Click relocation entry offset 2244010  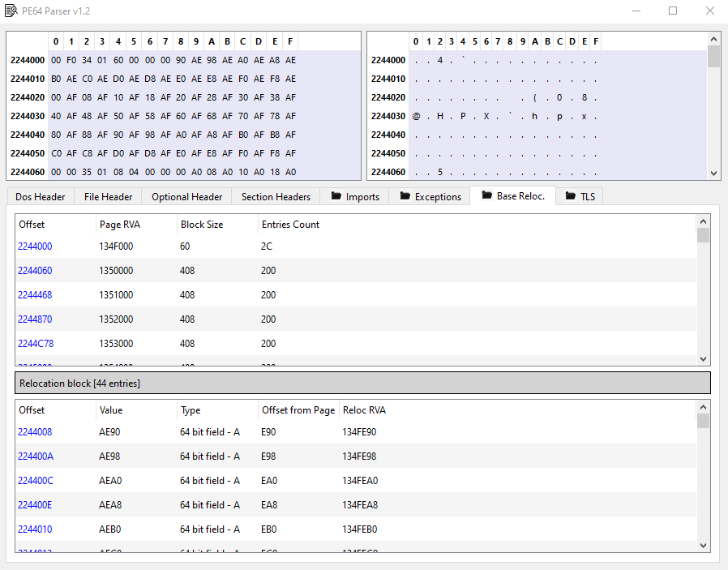click(x=35, y=529)
